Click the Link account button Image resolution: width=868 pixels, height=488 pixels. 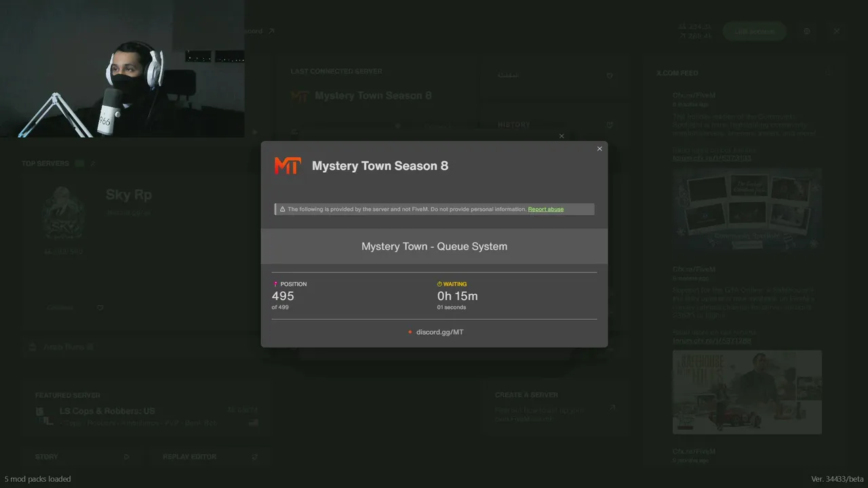pyautogui.click(x=754, y=31)
